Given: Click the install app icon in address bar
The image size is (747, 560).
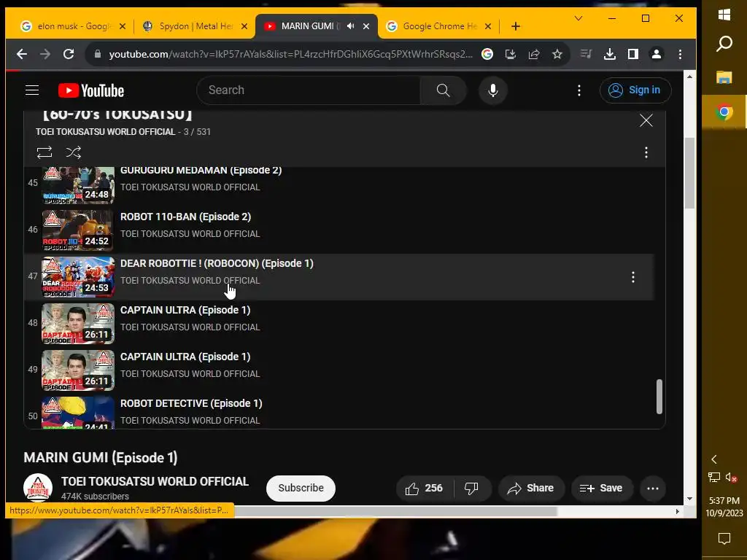Looking at the screenshot, I should pos(510,54).
